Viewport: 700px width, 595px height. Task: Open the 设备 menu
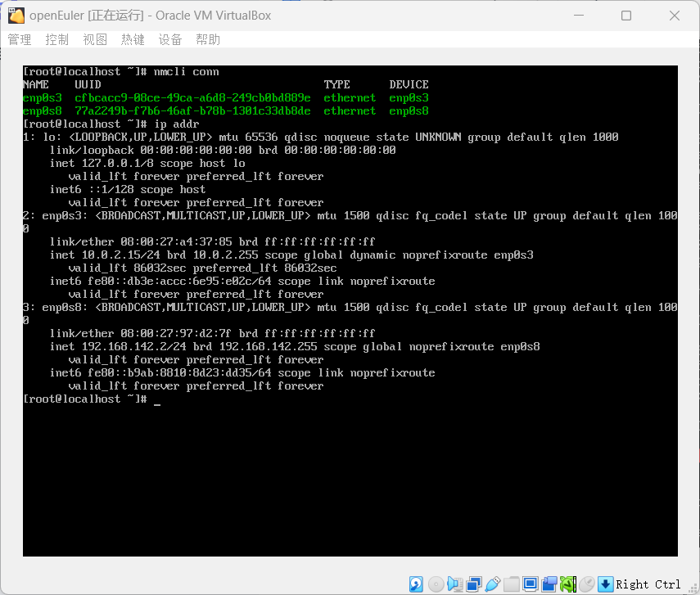click(169, 38)
